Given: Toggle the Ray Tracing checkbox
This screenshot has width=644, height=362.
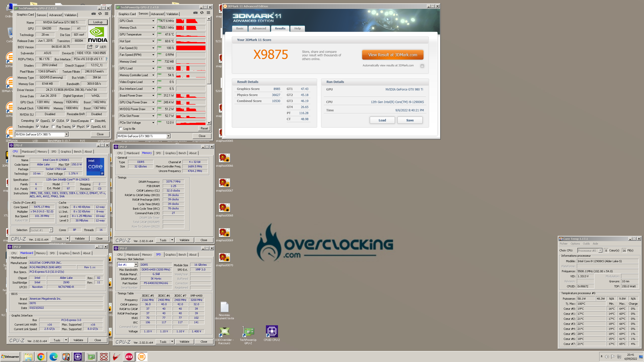Looking at the screenshot, I should 53,126.
